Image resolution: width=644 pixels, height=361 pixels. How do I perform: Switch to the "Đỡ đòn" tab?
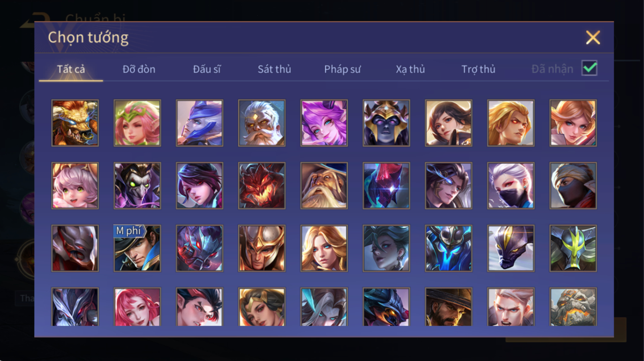point(139,69)
